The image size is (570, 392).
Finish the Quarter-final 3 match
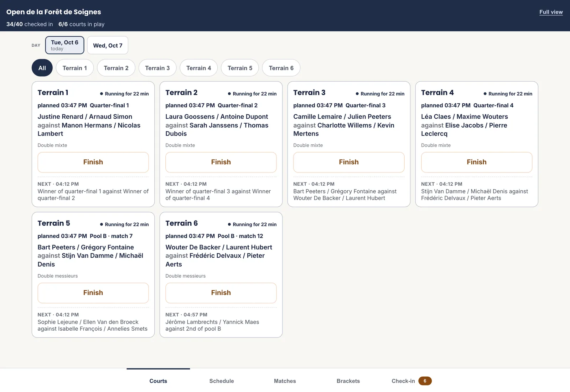coord(349,162)
